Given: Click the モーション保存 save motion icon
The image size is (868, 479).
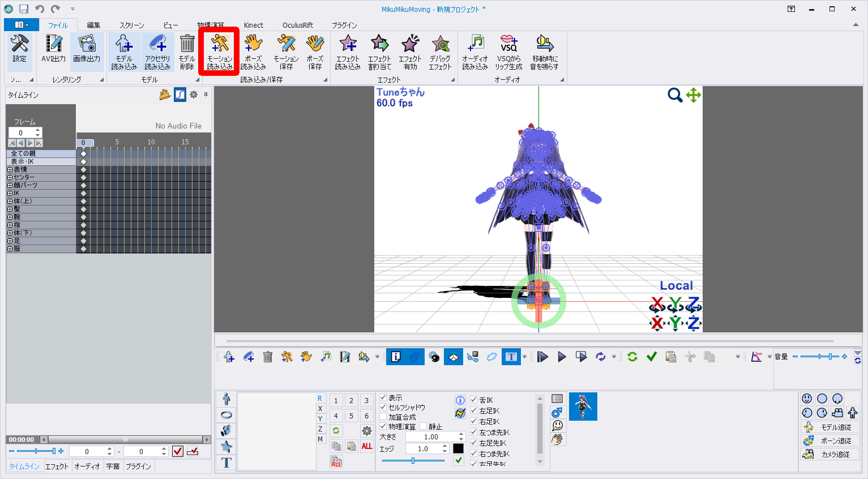Looking at the screenshot, I should pos(286,52).
